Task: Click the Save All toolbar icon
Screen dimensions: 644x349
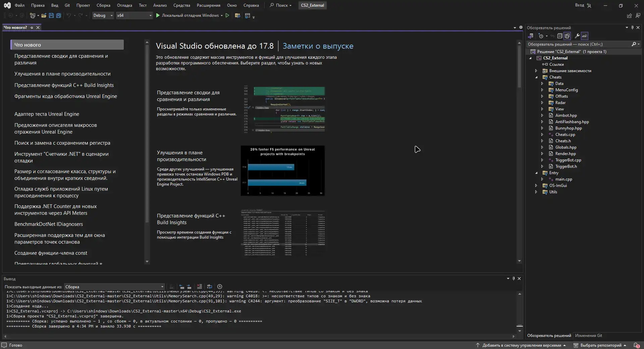Action: point(59,15)
